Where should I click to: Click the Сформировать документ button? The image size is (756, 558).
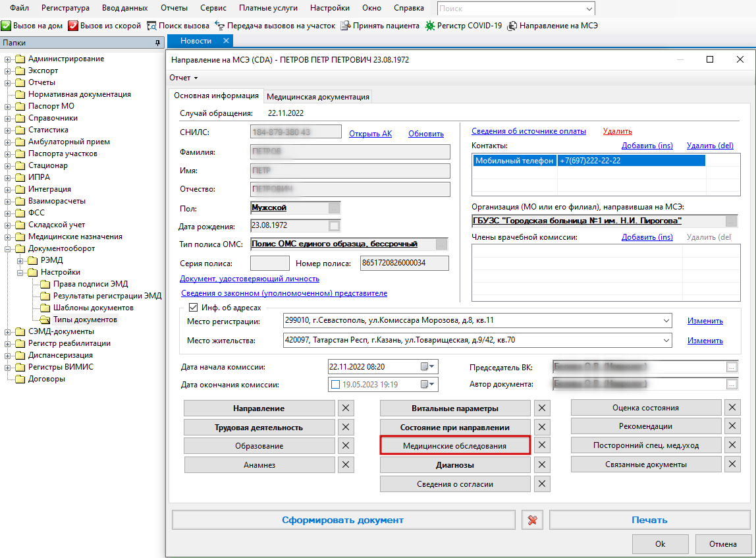[x=343, y=520]
